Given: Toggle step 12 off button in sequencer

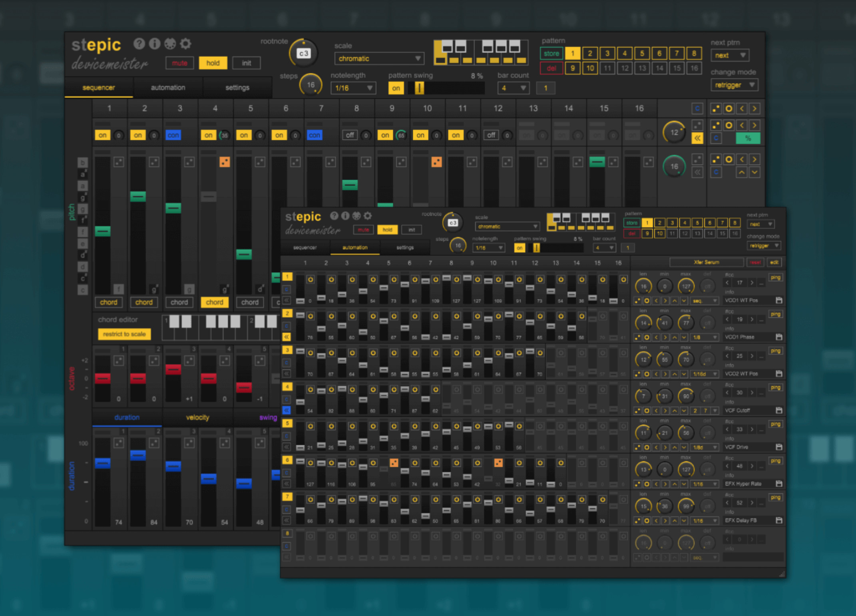Looking at the screenshot, I should 491,135.
